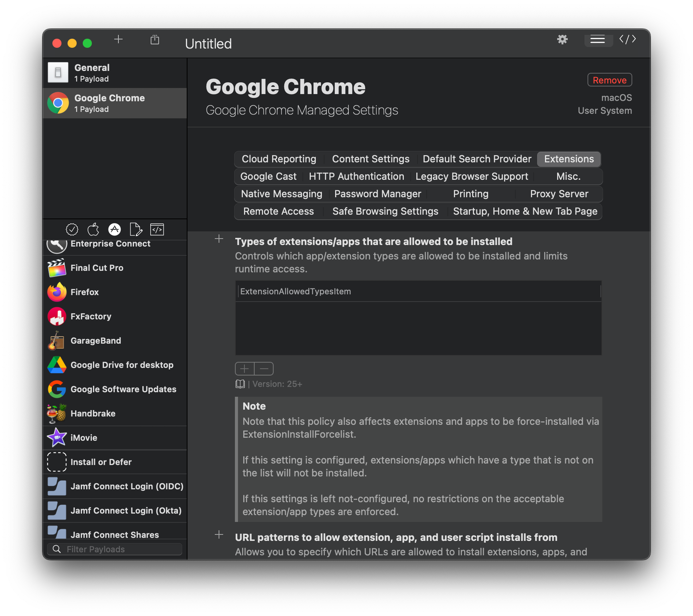Image resolution: width=693 pixels, height=616 pixels.
Task: Click the User System scope label
Action: (x=605, y=110)
